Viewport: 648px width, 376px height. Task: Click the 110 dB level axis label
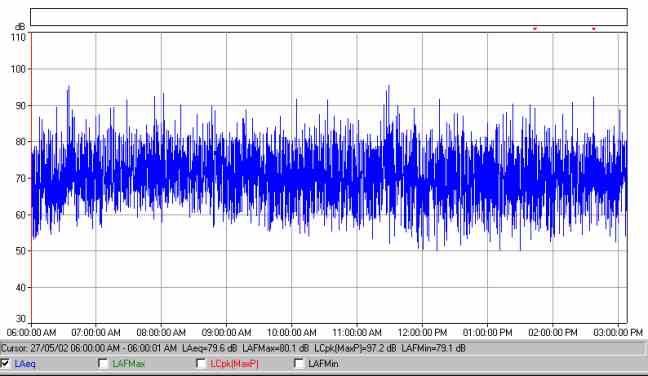click(x=18, y=37)
